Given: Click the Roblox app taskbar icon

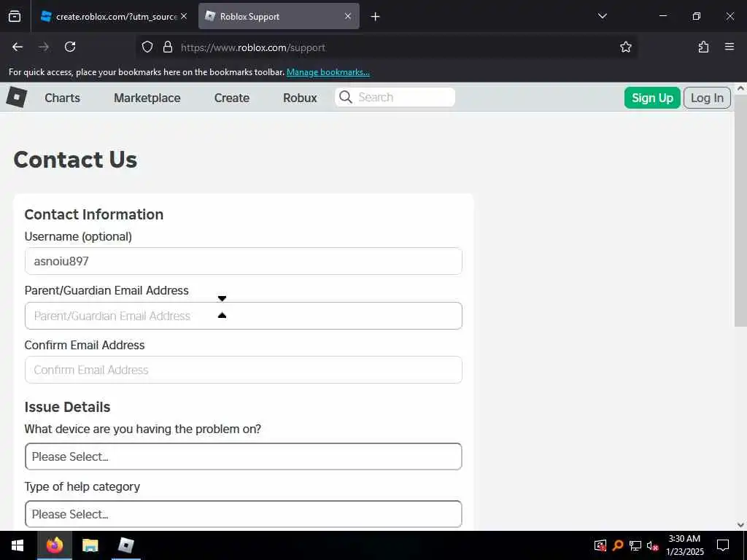Looking at the screenshot, I should coord(125,545).
